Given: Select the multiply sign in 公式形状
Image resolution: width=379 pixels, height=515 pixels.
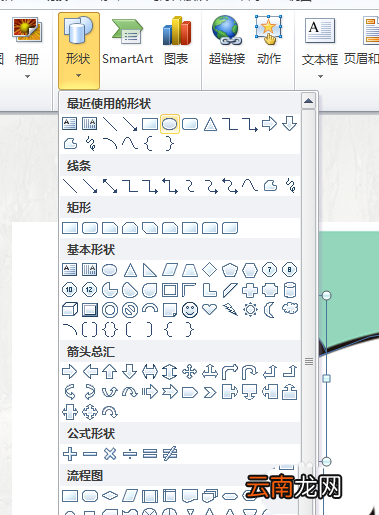Looking at the screenshot, I should tap(110, 454).
